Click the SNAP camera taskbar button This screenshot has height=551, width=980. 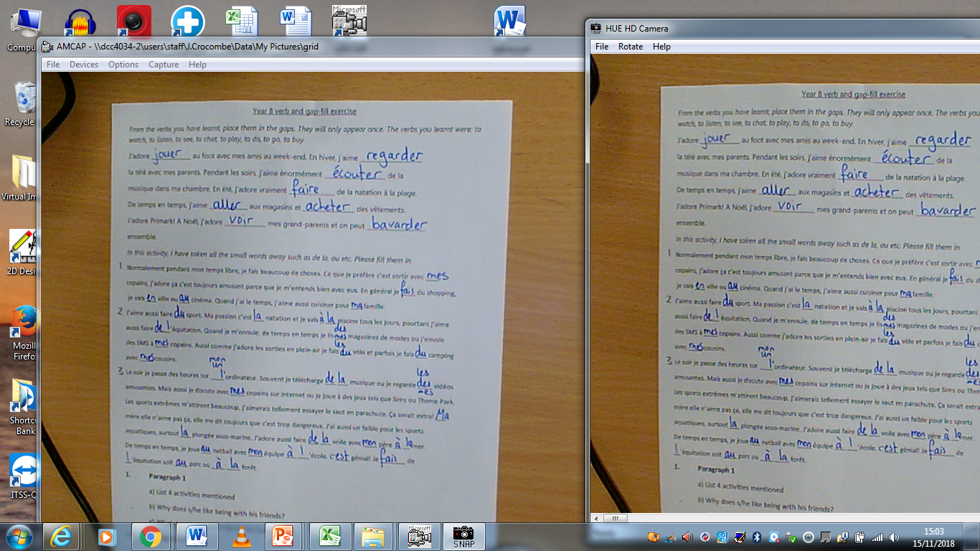click(x=463, y=537)
